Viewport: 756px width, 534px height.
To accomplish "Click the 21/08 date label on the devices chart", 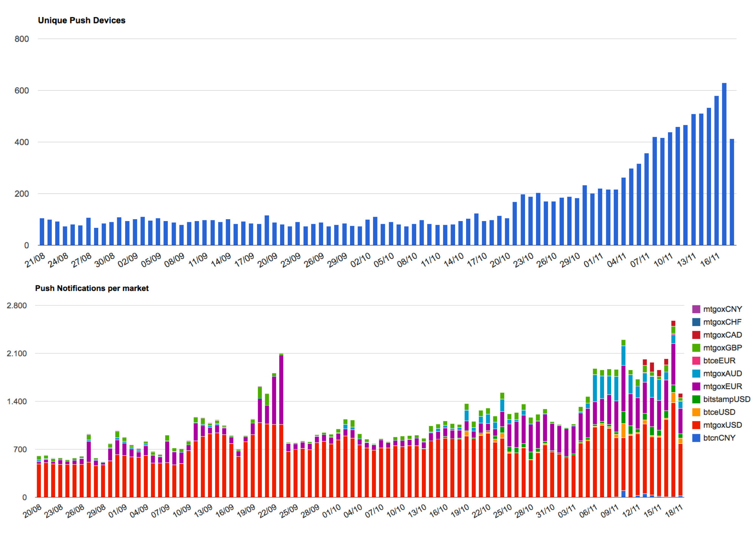I will [35, 260].
